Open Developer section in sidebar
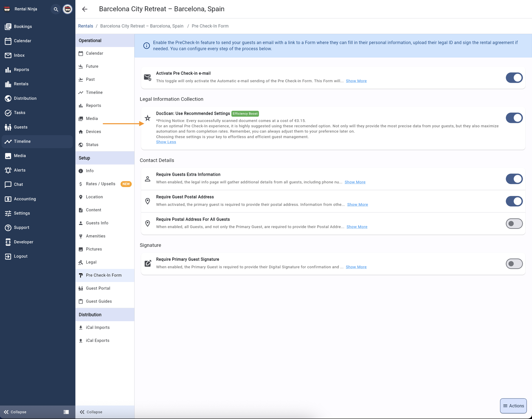The height and width of the screenshot is (419, 532). [23, 242]
